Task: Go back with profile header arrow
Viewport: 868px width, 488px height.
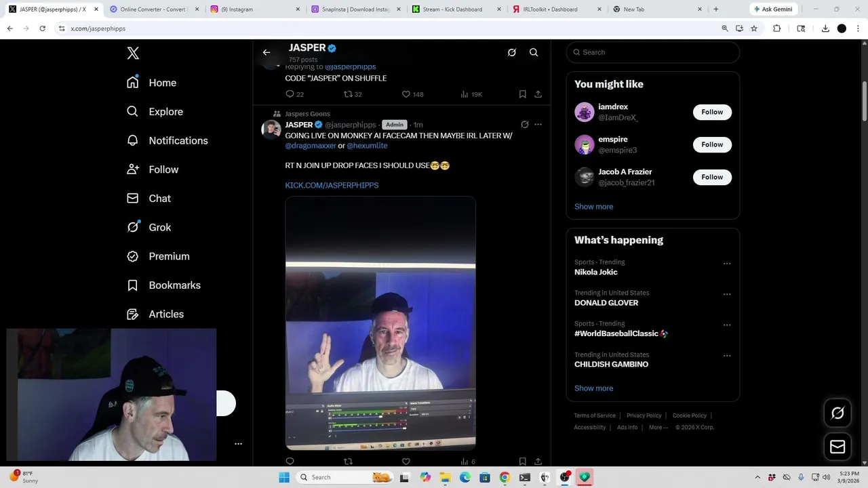Action: pyautogui.click(x=267, y=52)
